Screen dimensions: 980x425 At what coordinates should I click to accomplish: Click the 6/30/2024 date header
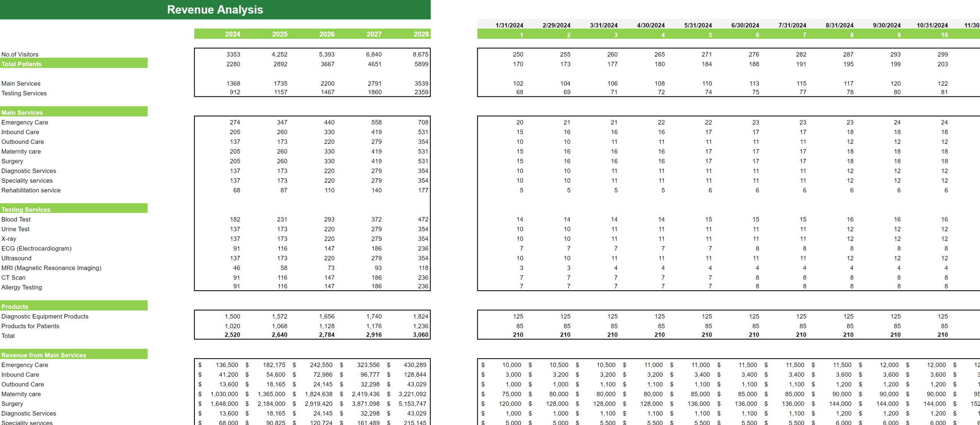[x=745, y=25]
